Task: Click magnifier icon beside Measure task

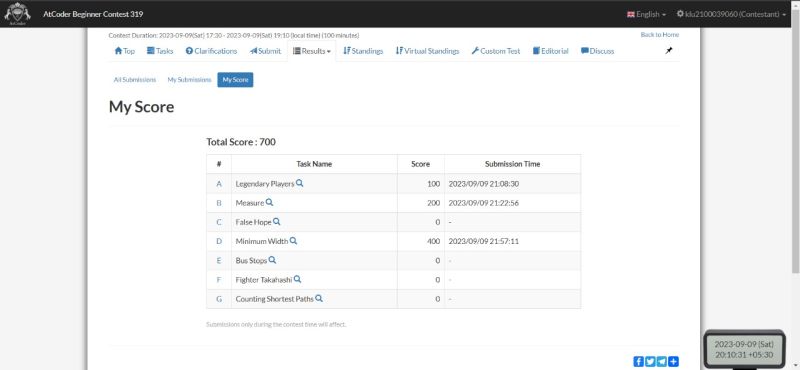Action: (x=269, y=203)
